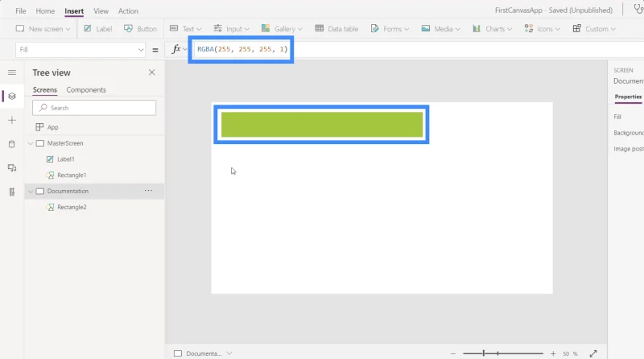
Task: Click the fit-to-window expand icon
Action: tap(593, 353)
